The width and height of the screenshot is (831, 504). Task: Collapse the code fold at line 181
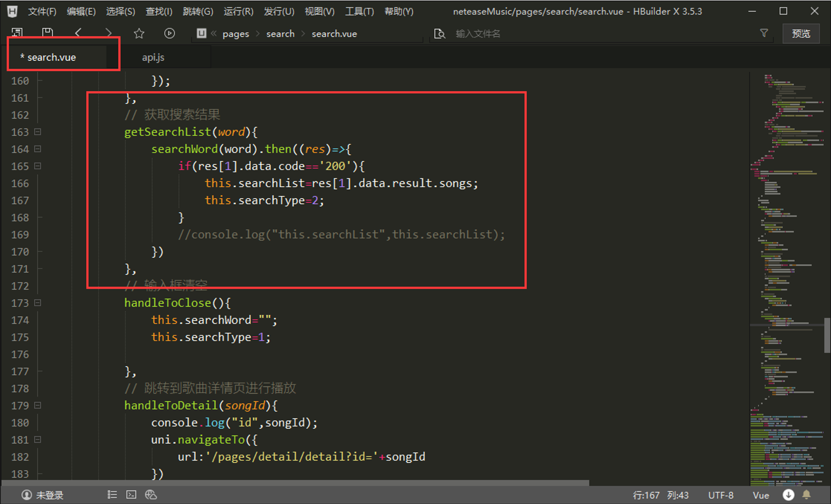pyautogui.click(x=38, y=440)
